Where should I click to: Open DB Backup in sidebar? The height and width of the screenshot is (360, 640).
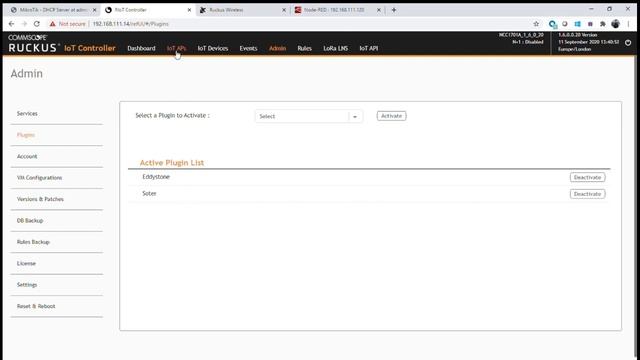click(x=30, y=220)
